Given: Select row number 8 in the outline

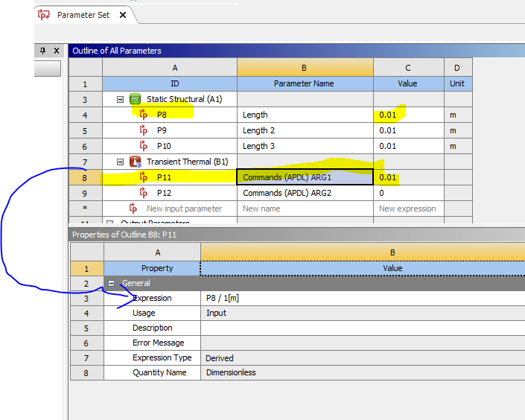Looking at the screenshot, I should coord(85,177).
